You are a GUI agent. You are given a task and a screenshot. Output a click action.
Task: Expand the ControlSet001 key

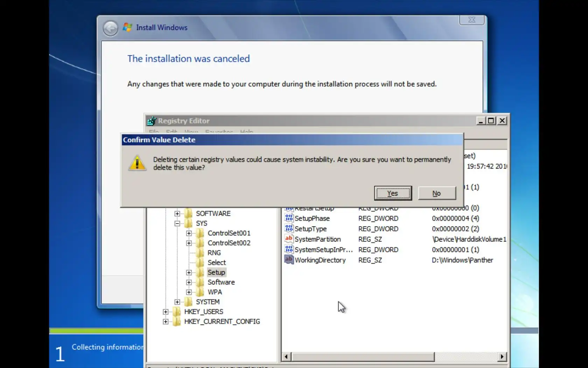[x=189, y=233]
